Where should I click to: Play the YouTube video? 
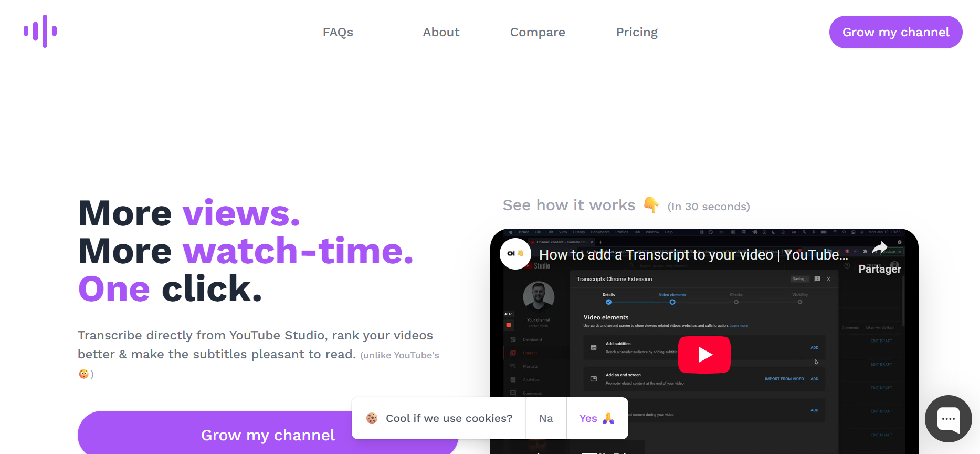point(704,355)
